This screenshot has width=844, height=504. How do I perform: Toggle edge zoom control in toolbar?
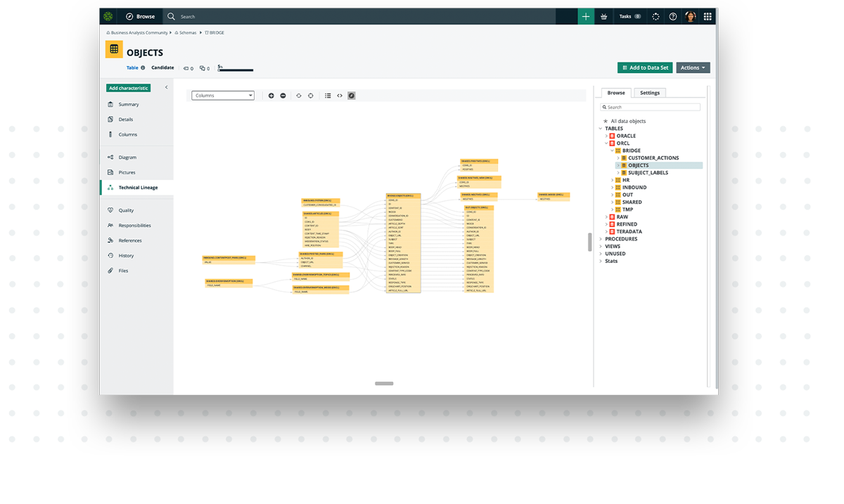[x=298, y=95]
